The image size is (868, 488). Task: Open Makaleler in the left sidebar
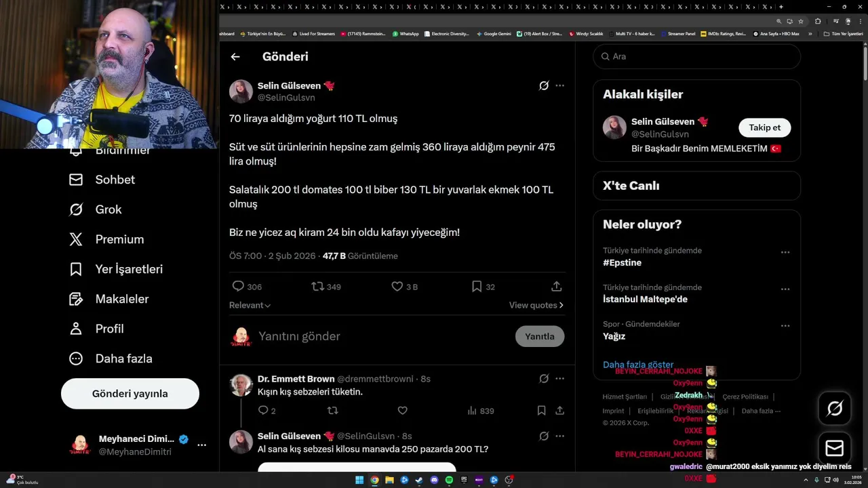pyautogui.click(x=108, y=299)
